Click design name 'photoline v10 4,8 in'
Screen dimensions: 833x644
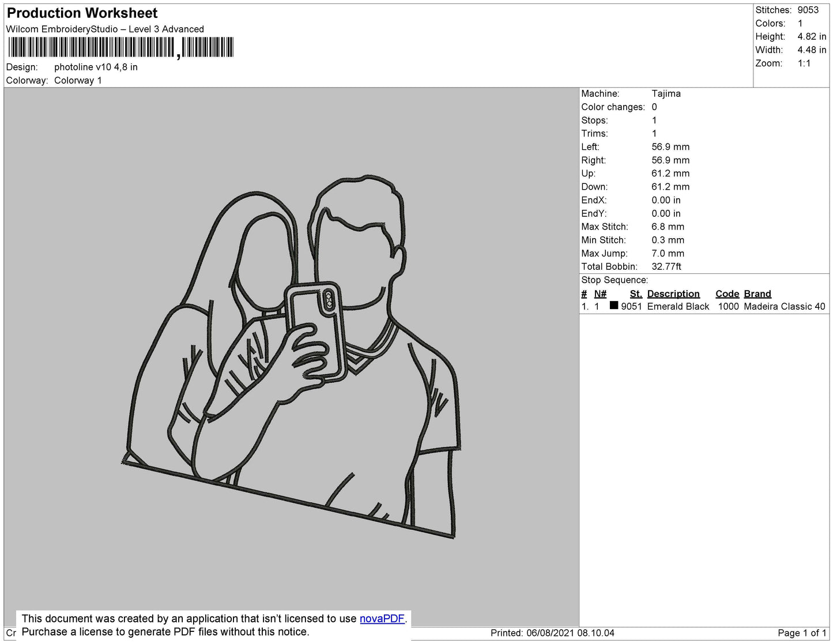click(x=96, y=67)
